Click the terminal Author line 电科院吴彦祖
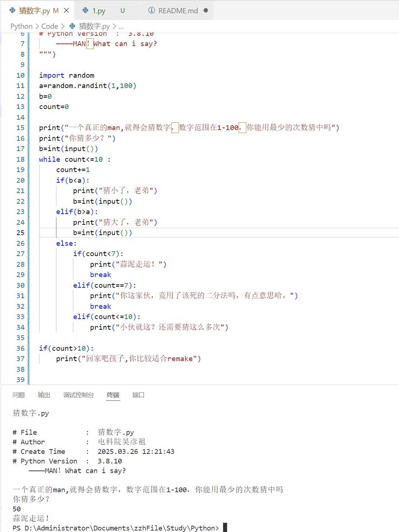The image size is (399, 532). 79,442
